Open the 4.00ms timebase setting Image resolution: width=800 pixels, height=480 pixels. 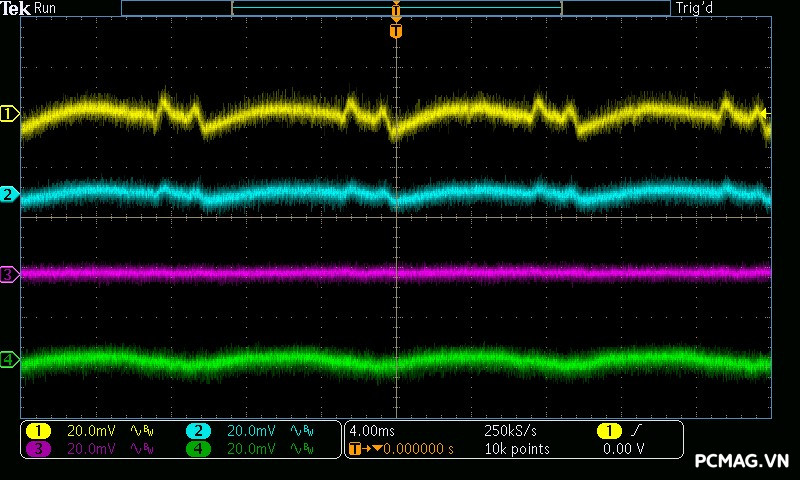coord(373,431)
